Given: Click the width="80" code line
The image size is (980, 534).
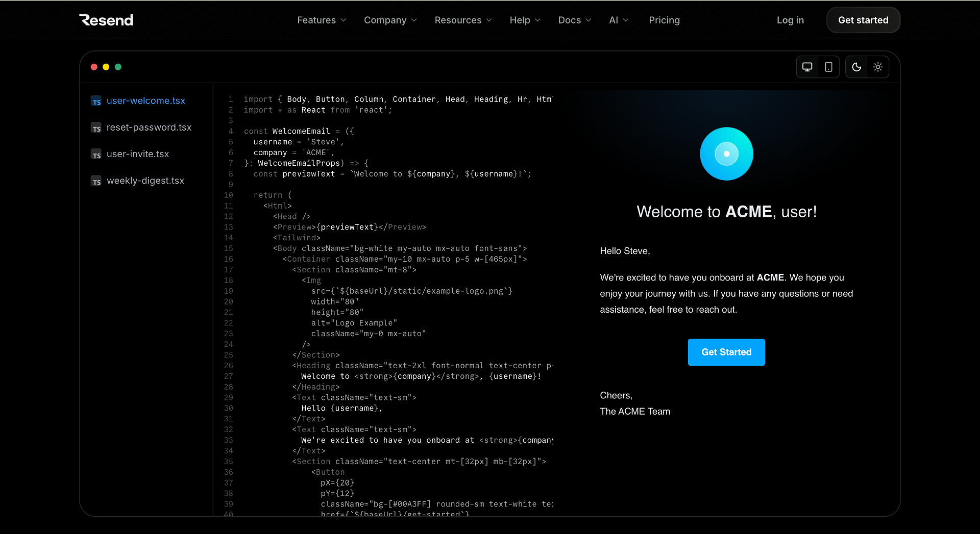Looking at the screenshot, I should (x=335, y=302).
